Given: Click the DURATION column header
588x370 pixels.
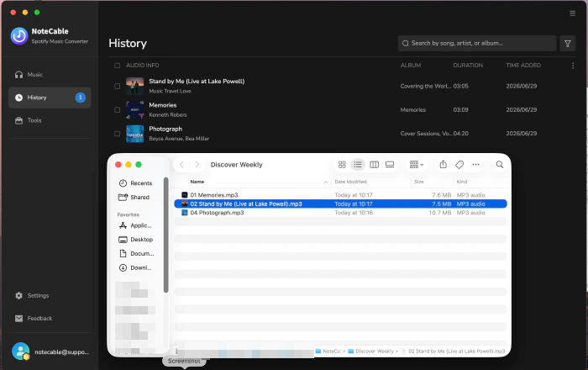Looking at the screenshot, I should (468, 66).
